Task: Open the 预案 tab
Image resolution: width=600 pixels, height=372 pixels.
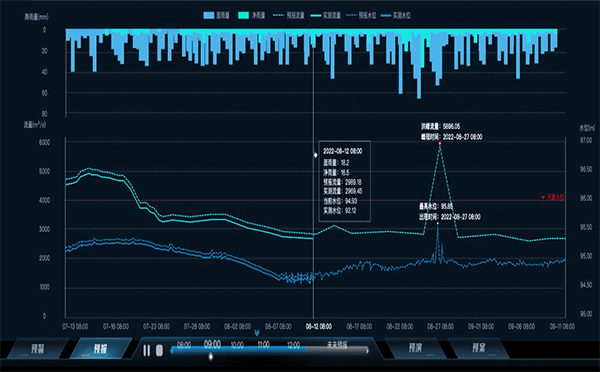Action: 479,348
